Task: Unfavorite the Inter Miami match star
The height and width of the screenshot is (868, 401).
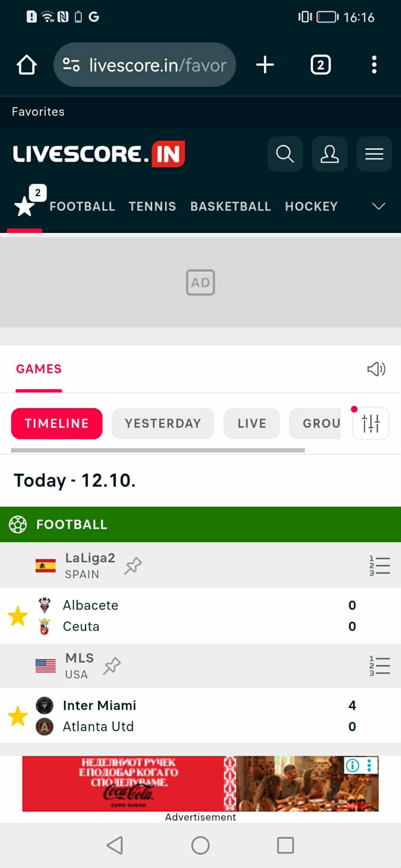Action: [18, 715]
